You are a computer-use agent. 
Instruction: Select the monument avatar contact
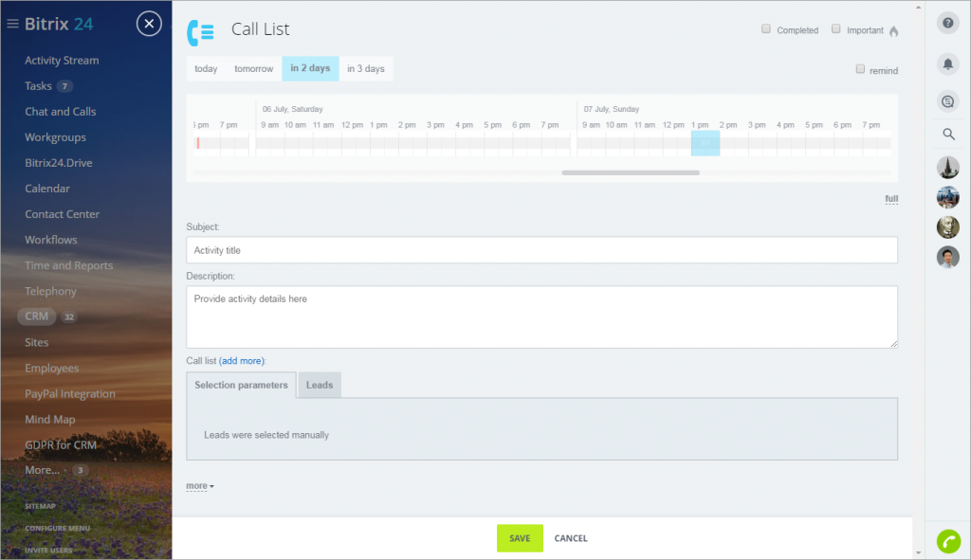(947, 167)
